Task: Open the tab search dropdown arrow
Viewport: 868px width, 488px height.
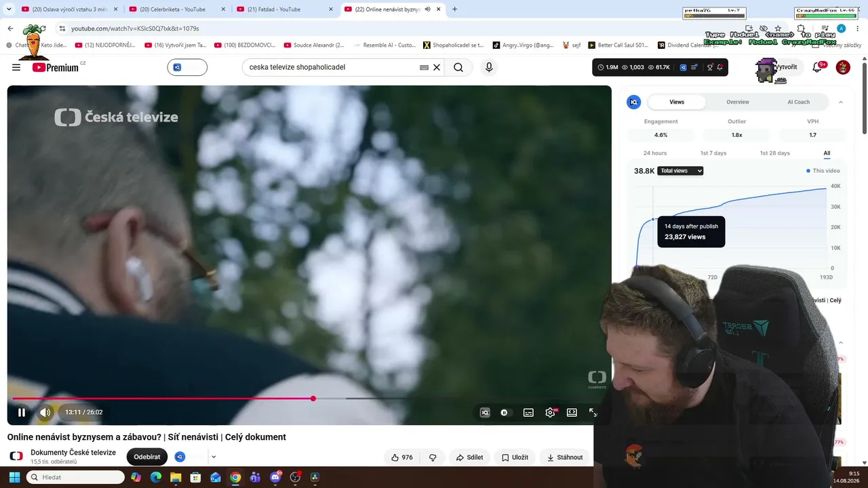Action: [9, 9]
